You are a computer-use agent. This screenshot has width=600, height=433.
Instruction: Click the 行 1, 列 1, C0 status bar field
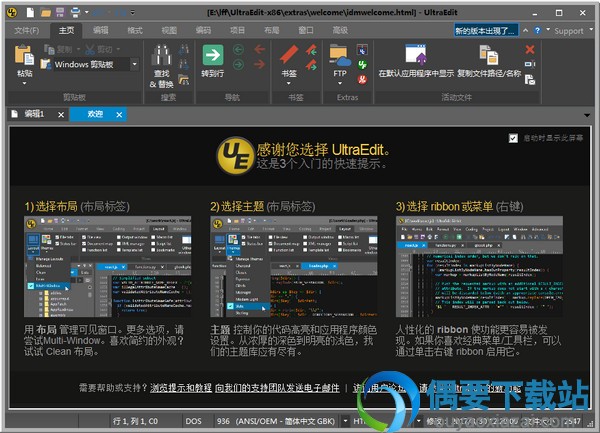(135, 421)
